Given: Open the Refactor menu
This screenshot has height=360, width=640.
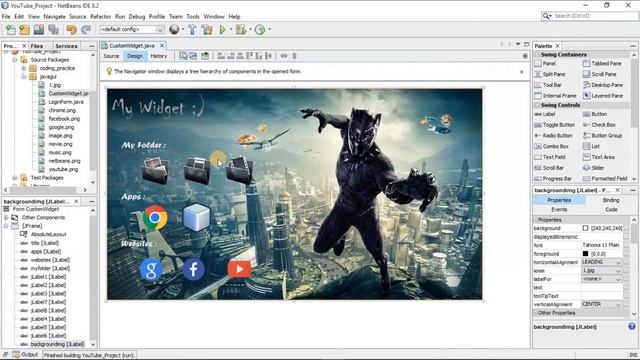Looking at the screenshot, I should (x=100, y=17).
